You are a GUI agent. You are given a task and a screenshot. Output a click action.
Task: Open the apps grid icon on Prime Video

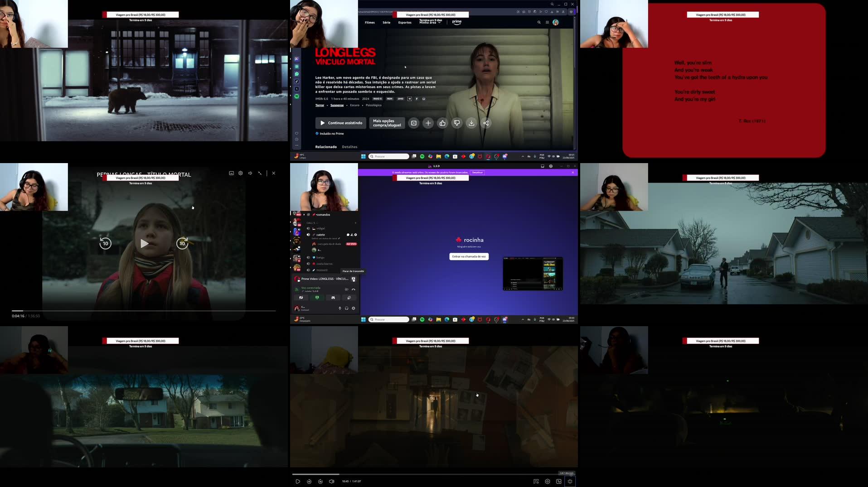click(x=547, y=22)
